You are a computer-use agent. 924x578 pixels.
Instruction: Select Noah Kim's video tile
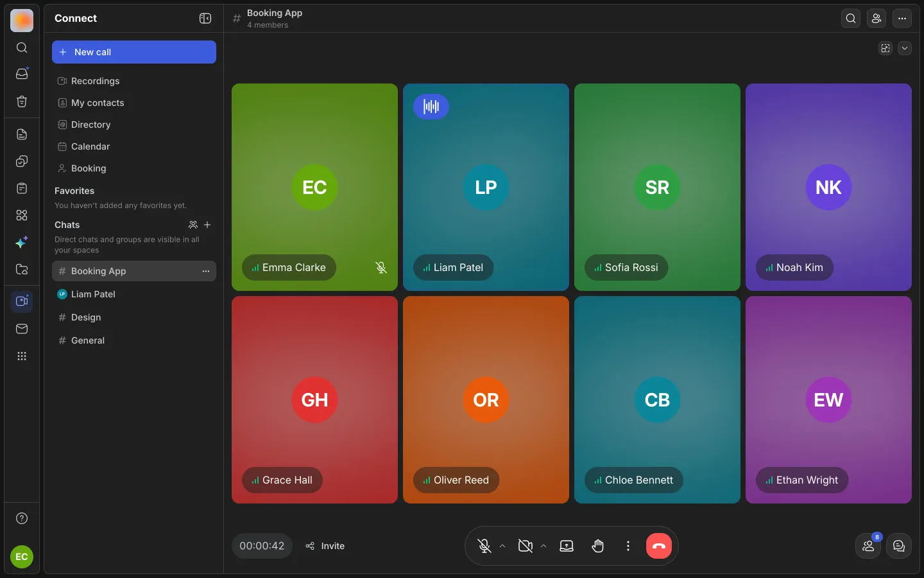coord(828,187)
